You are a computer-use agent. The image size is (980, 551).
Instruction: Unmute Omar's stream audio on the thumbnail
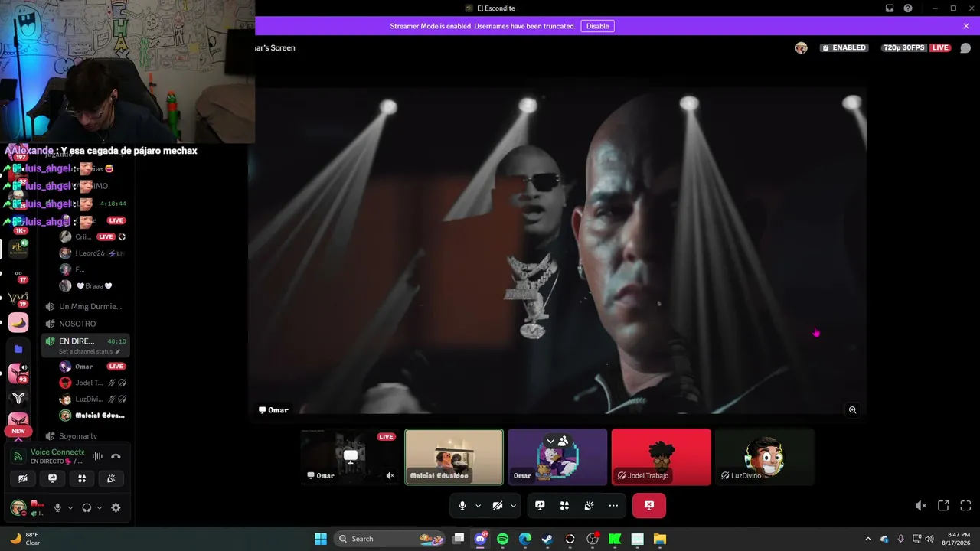[390, 476]
